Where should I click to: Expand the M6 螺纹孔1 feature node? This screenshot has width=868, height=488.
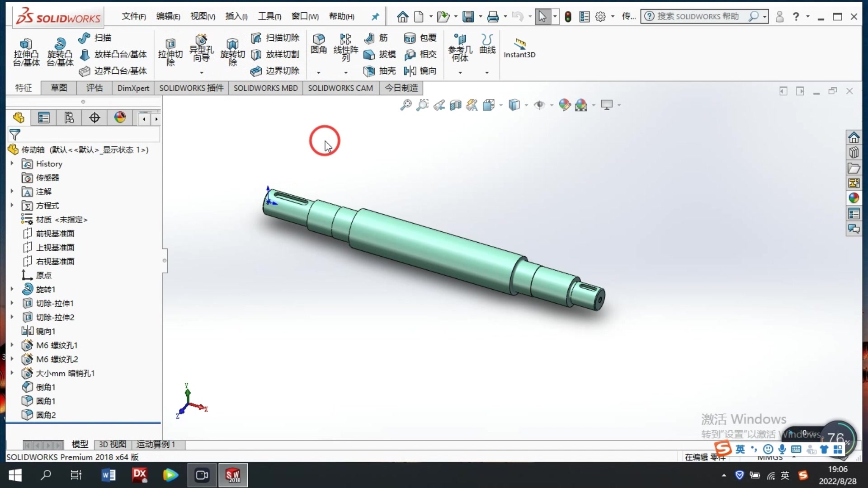coord(12,345)
